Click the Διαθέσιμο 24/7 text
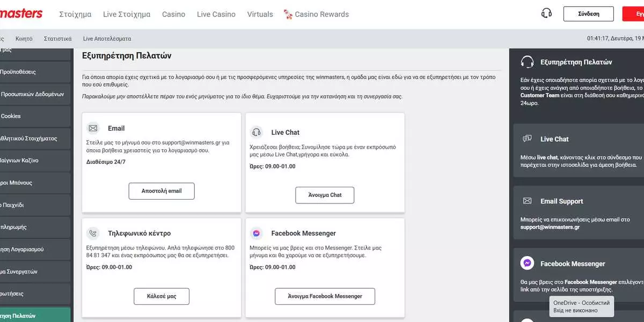The height and width of the screenshot is (322, 644). click(x=106, y=162)
